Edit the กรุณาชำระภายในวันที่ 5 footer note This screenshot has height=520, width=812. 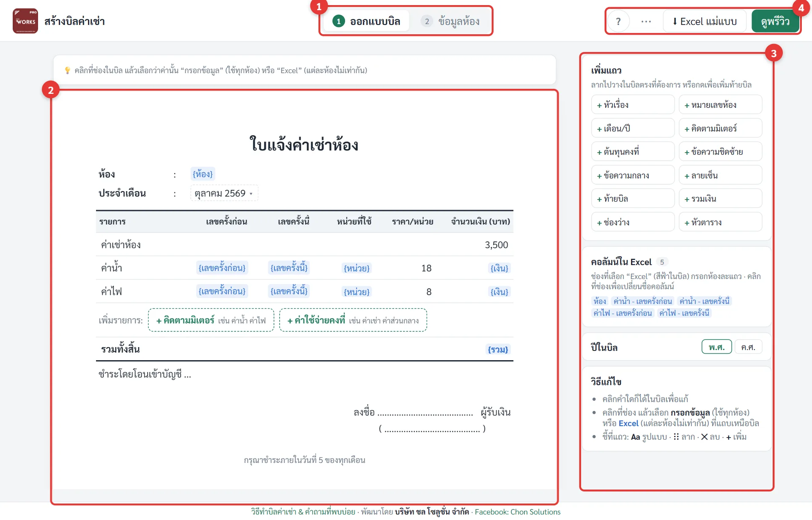pyautogui.click(x=304, y=460)
